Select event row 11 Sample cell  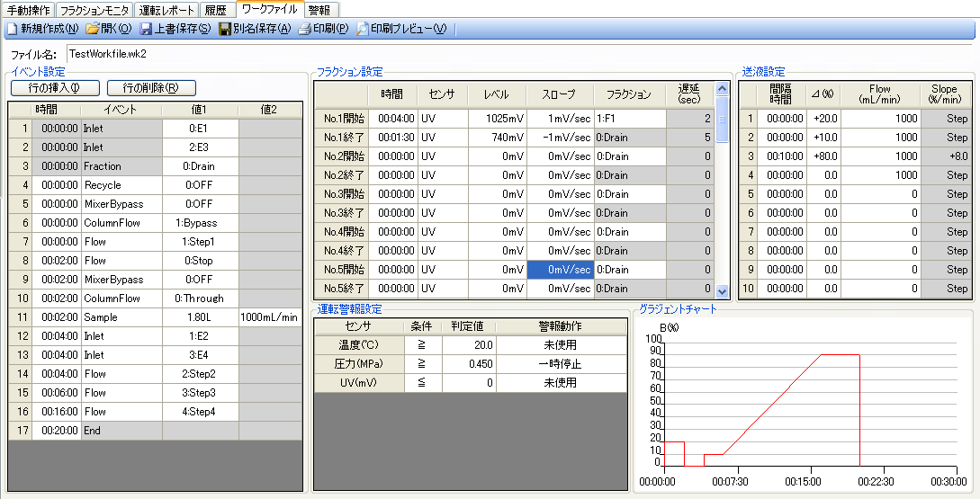point(121,317)
